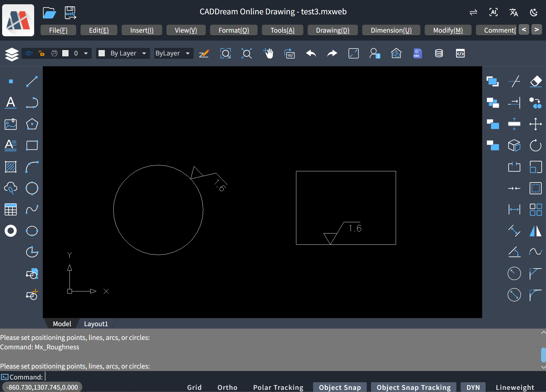
Task: Click the Undo arrow
Action: click(x=311, y=53)
